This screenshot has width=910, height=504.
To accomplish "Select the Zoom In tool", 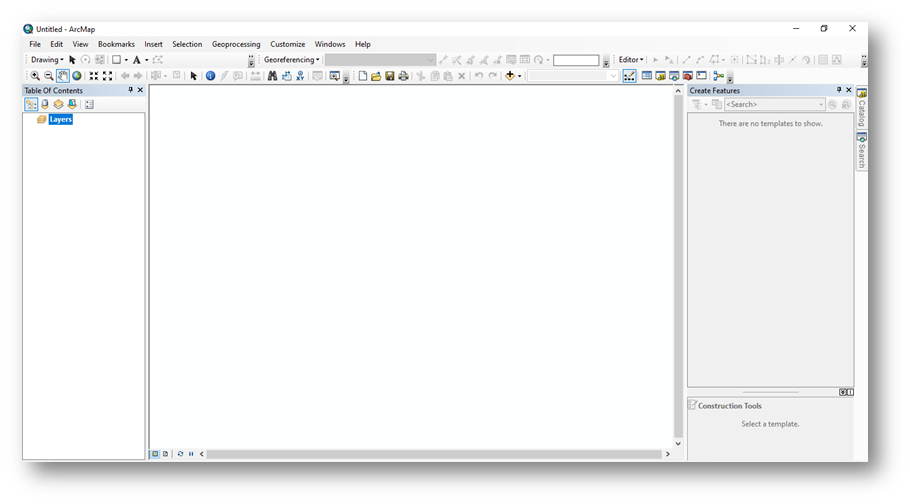I will [35, 76].
